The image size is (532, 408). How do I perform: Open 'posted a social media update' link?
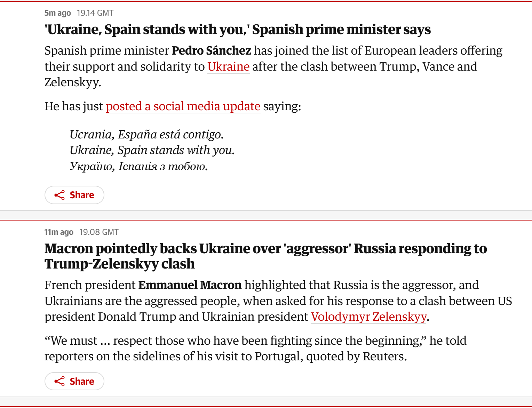click(x=183, y=106)
